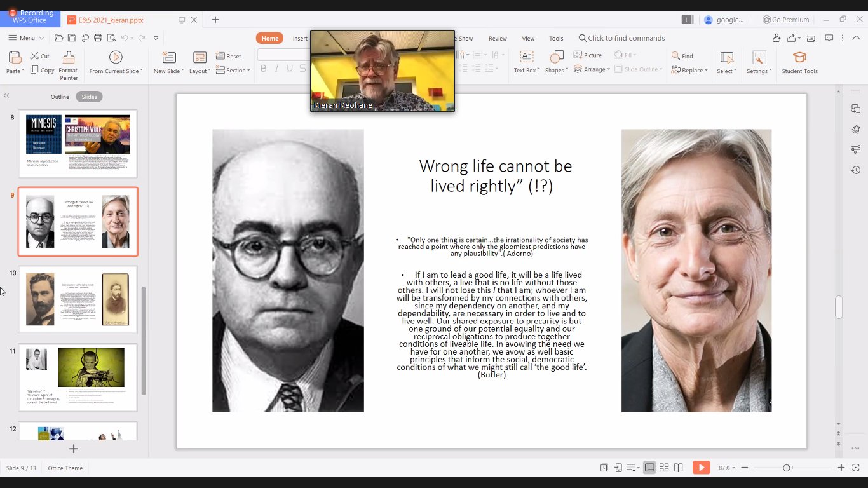Open selection pane icon at top of right sidebar
868x488 pixels.
[856, 109]
